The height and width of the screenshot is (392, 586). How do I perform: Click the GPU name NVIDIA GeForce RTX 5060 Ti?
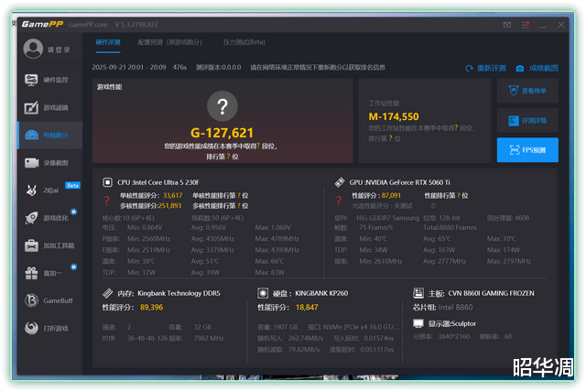coord(407,182)
